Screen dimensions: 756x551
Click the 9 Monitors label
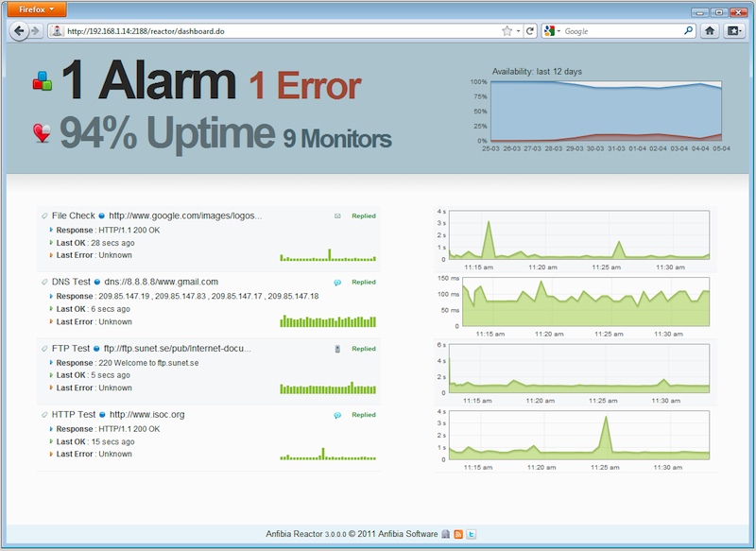(337, 138)
